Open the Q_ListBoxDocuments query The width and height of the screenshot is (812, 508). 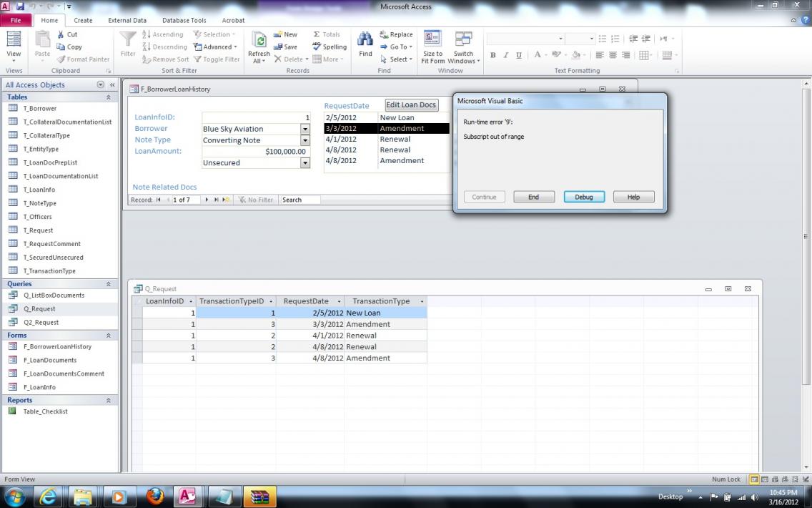pos(54,295)
